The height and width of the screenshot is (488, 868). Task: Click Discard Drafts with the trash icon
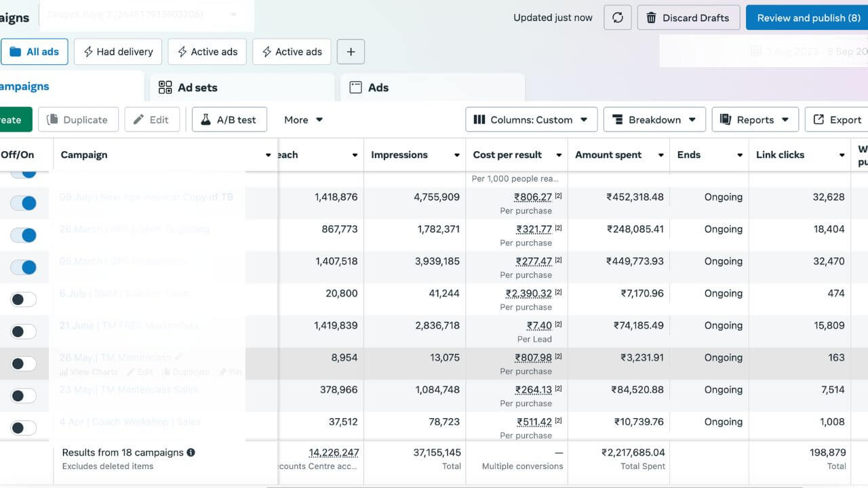click(x=687, y=18)
